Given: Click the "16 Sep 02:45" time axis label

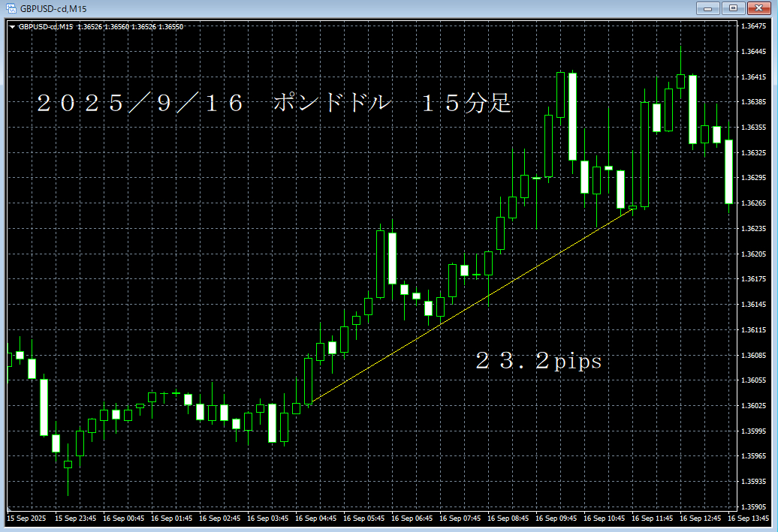Looking at the screenshot, I should coord(220,518).
